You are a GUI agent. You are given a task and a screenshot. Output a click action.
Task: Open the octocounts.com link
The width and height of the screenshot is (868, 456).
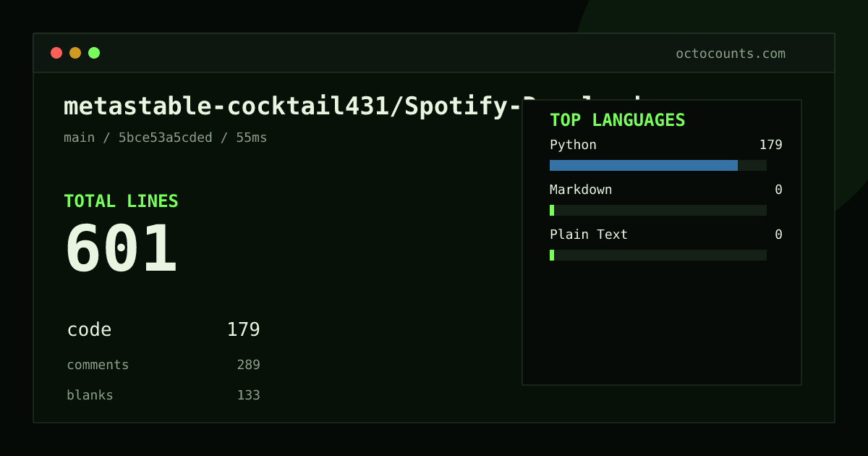[x=731, y=54]
